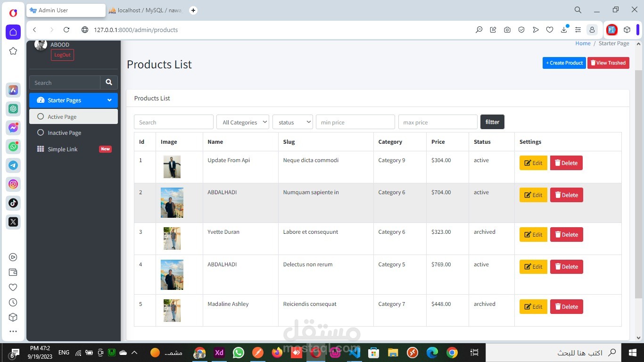Open X (Twitter) in the Opera sidebar
The width and height of the screenshot is (644, 362).
tap(13, 222)
